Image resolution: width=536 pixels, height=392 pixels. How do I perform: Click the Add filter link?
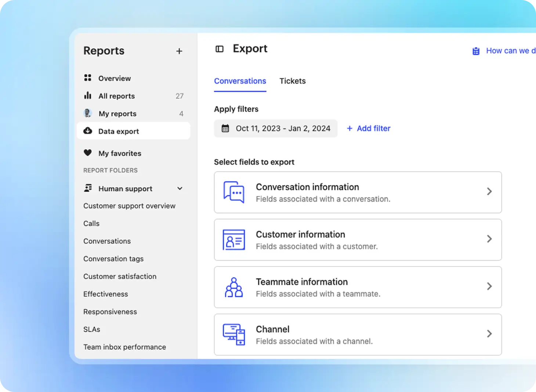click(369, 128)
